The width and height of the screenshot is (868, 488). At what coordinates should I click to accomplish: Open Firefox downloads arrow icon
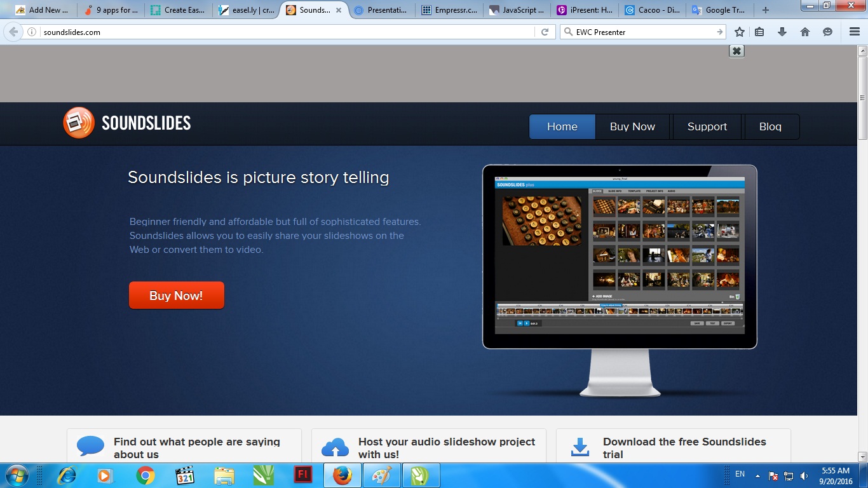click(782, 32)
